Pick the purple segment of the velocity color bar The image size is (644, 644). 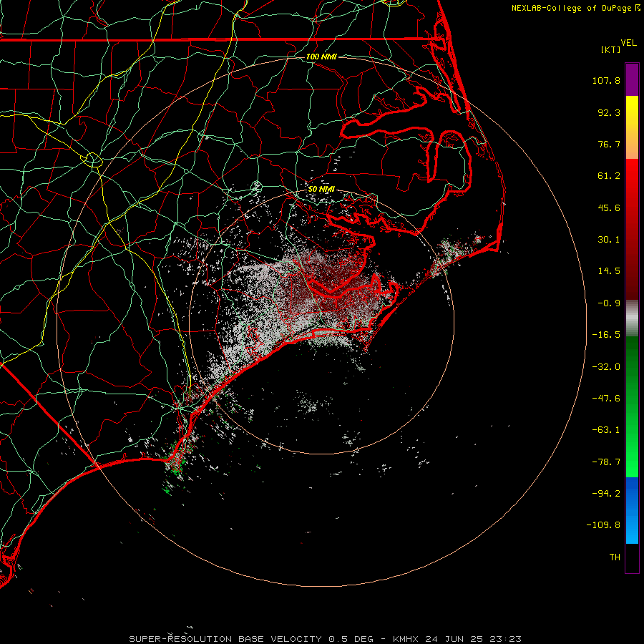[632, 80]
